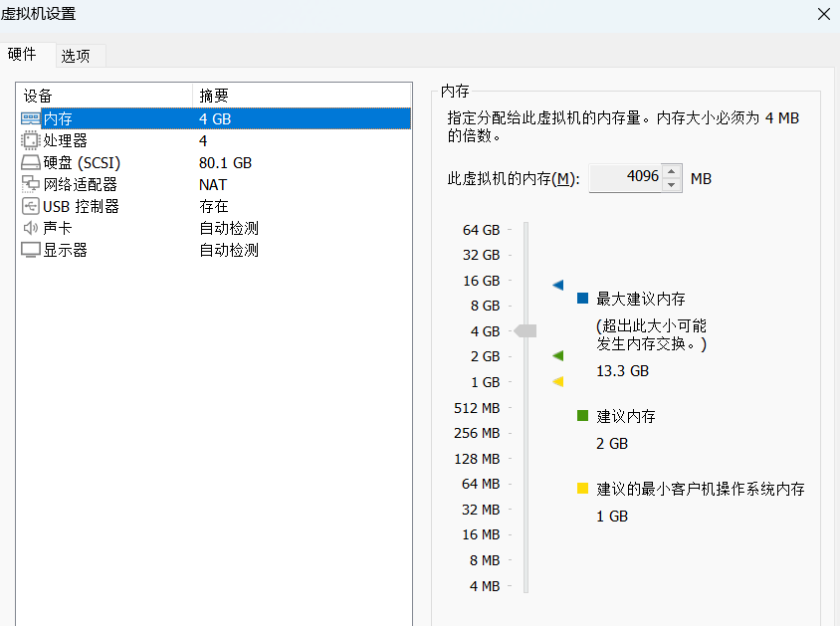Click the blue 最大建议内存 legend square
The height and width of the screenshot is (626, 840).
[583, 299]
